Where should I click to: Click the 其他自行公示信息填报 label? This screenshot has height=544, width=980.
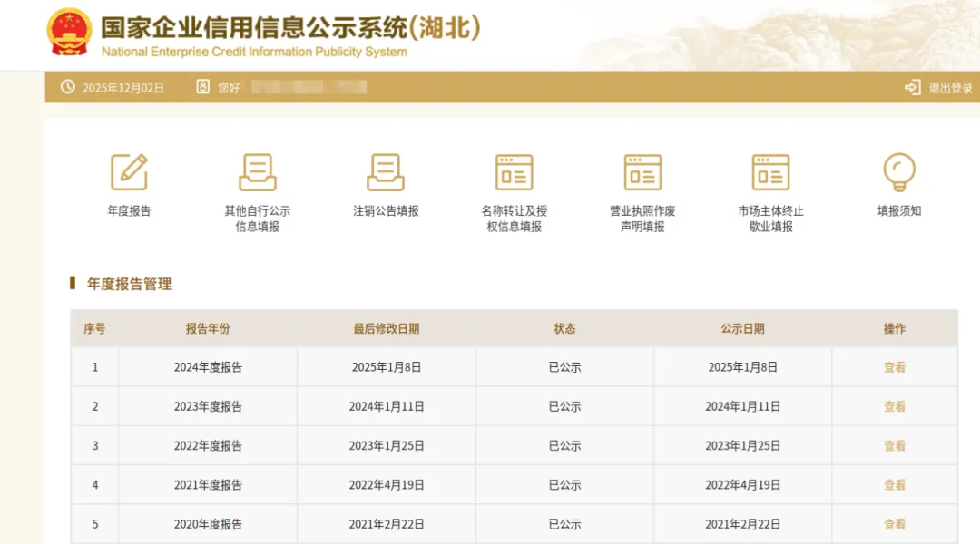point(258,219)
